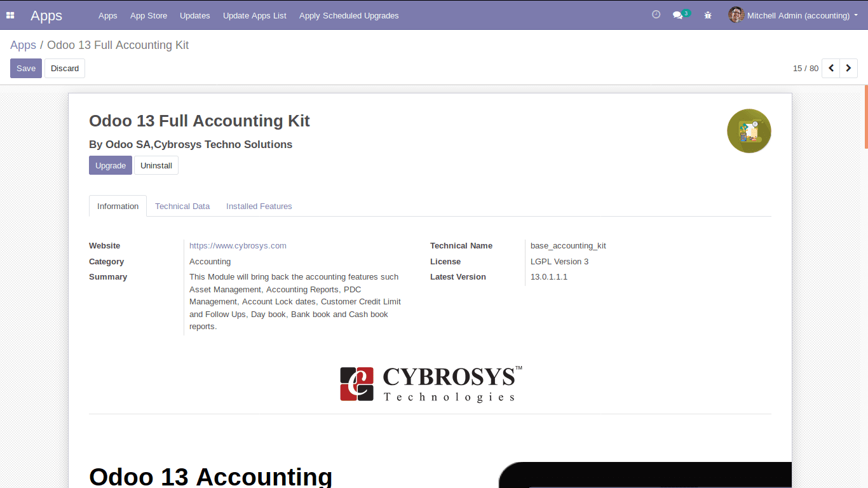Expand Mitchell Admin user dropdown caret
Screen dimensions: 868x488
click(856, 15)
